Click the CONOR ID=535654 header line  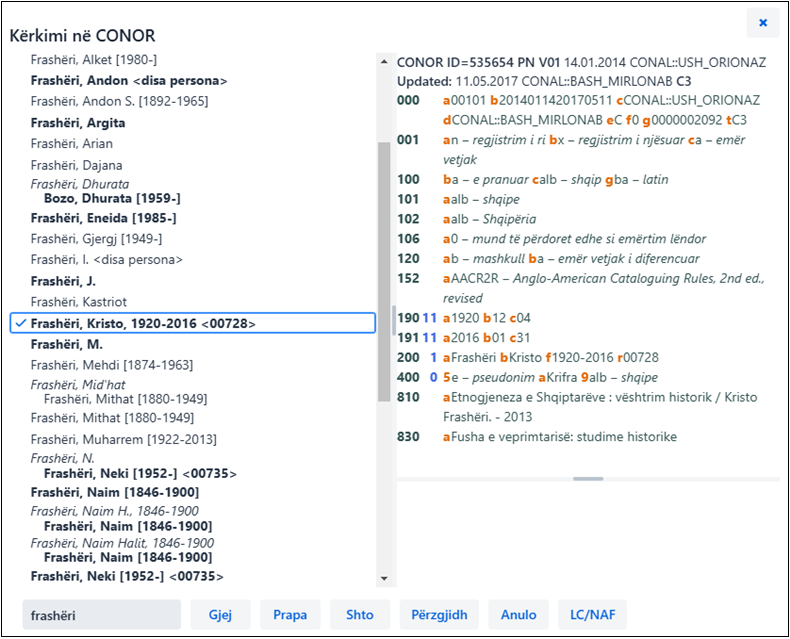click(581, 62)
